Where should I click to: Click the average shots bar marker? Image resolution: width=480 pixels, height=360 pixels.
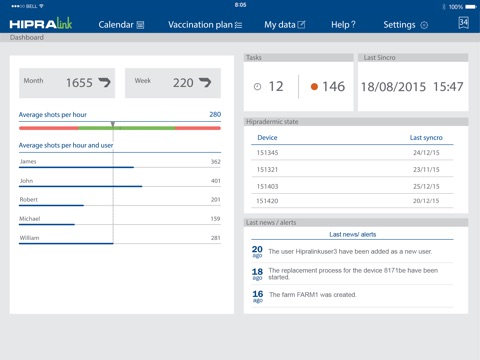113,124
